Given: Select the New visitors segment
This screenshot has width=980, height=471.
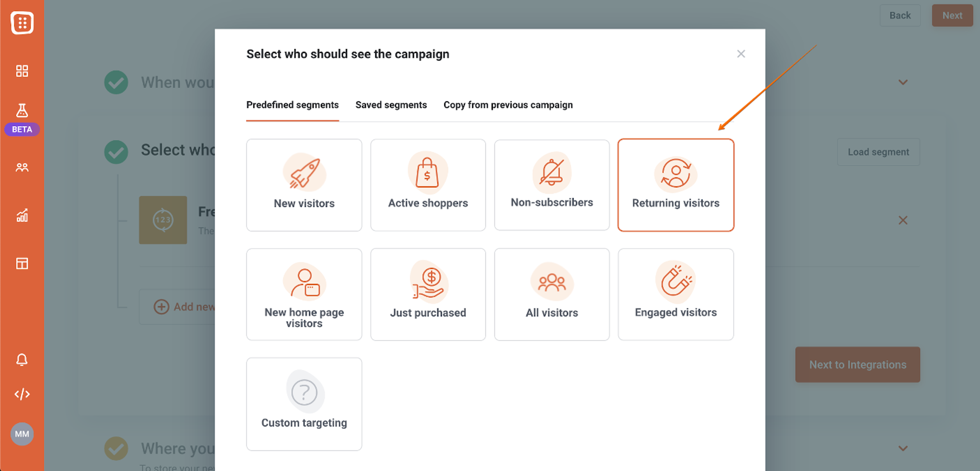Looking at the screenshot, I should (x=304, y=185).
